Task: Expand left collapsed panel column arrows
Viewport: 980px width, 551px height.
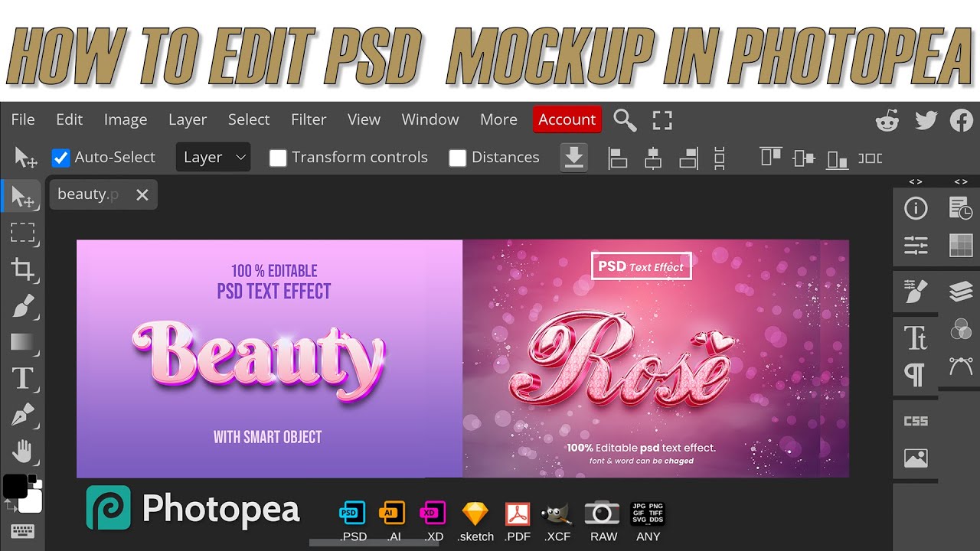Action: 916,181
